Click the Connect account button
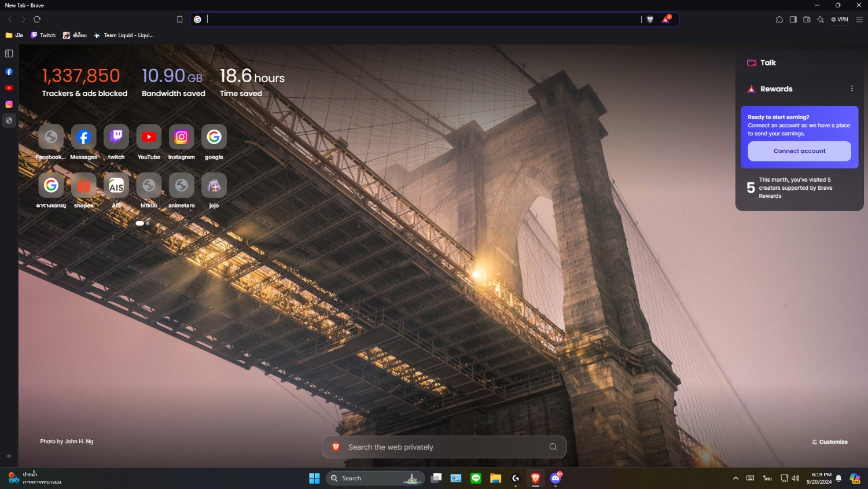Viewport: 868px width, 489px height. click(x=799, y=151)
